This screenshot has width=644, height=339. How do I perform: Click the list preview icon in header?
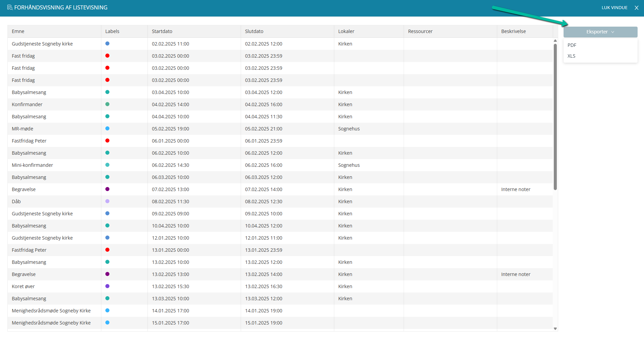10,7
